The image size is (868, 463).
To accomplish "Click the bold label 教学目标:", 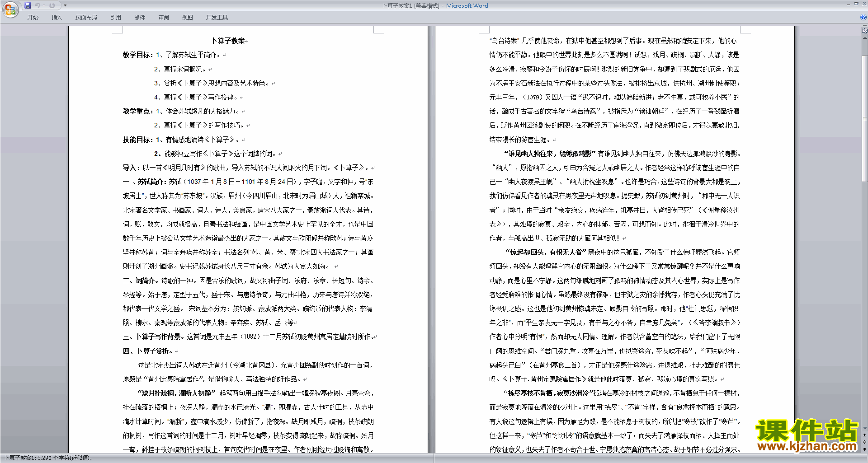I will 138,55.
